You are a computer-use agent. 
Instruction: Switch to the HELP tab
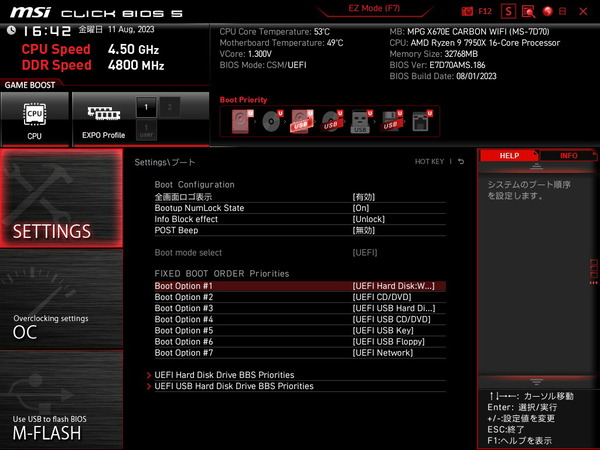[x=509, y=156]
